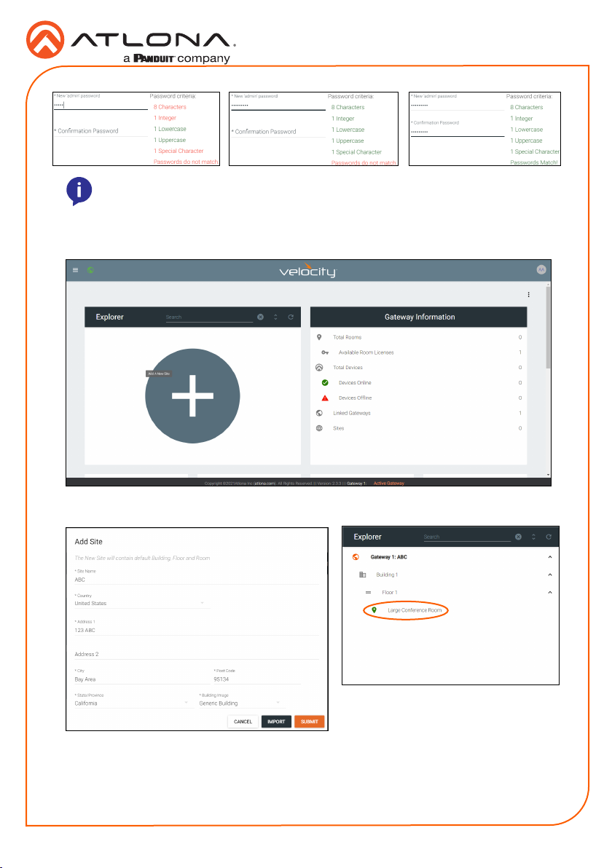Clear search in the Explorer panel listing Gateway 1: ABC
Screen dimensions: 612x868
(x=519, y=537)
